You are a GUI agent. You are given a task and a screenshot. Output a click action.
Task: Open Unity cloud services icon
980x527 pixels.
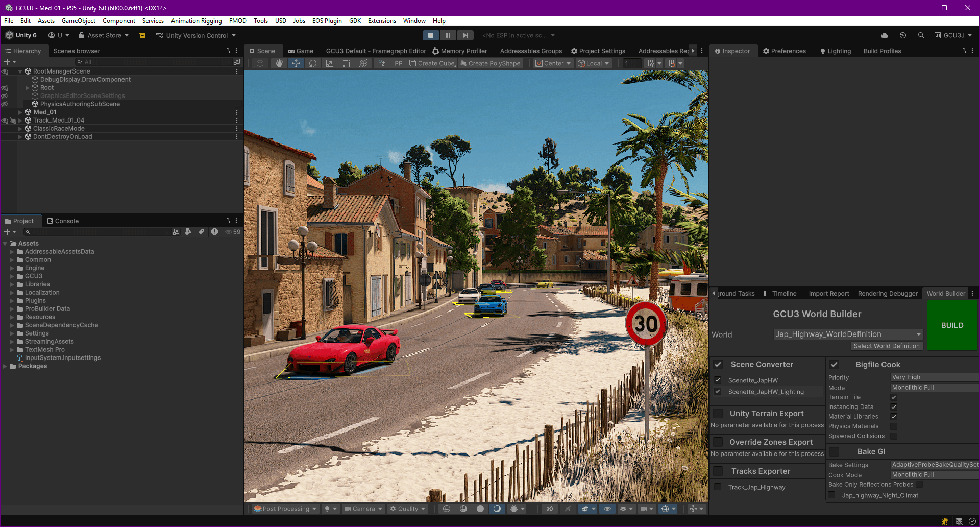(x=885, y=35)
